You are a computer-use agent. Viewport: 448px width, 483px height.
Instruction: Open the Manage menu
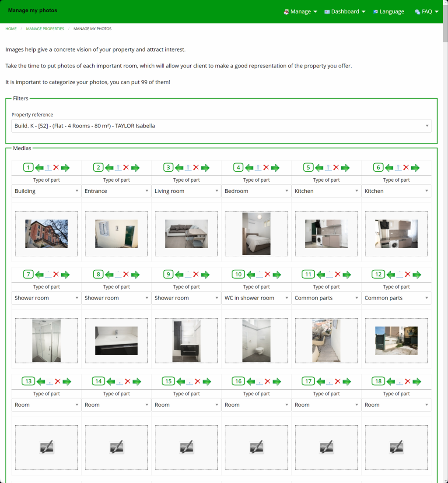pyautogui.click(x=300, y=12)
